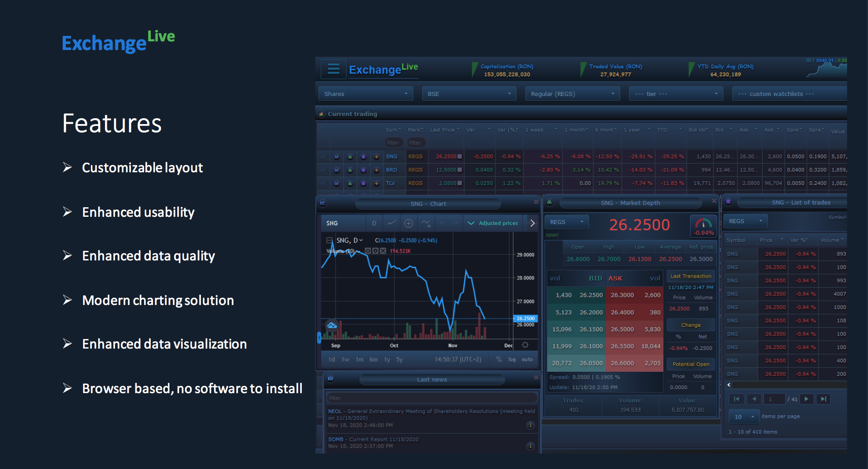Click the plus icon in SNG row

pyautogui.click(x=376, y=157)
